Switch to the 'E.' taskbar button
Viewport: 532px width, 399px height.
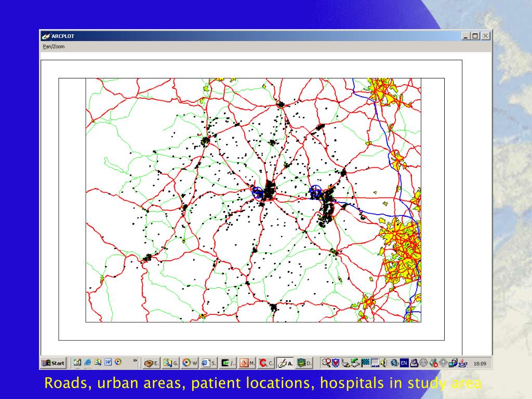click(x=151, y=363)
